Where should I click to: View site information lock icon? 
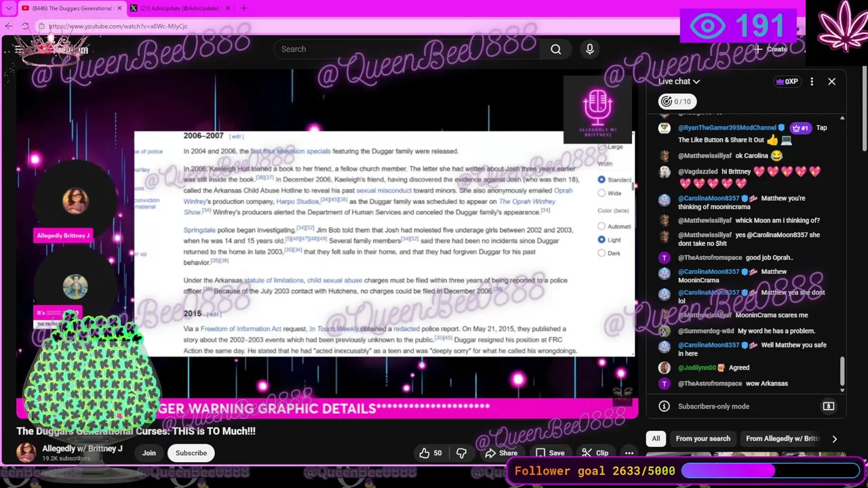(41, 26)
